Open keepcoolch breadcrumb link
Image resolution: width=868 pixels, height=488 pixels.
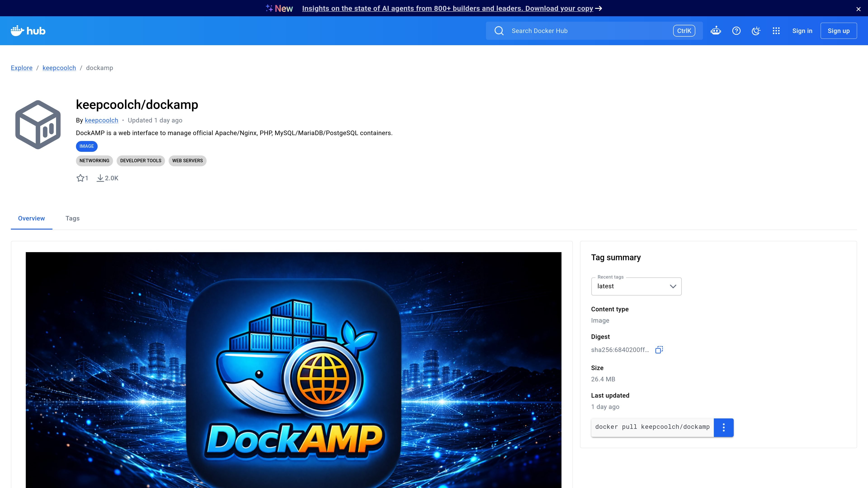[x=59, y=68]
